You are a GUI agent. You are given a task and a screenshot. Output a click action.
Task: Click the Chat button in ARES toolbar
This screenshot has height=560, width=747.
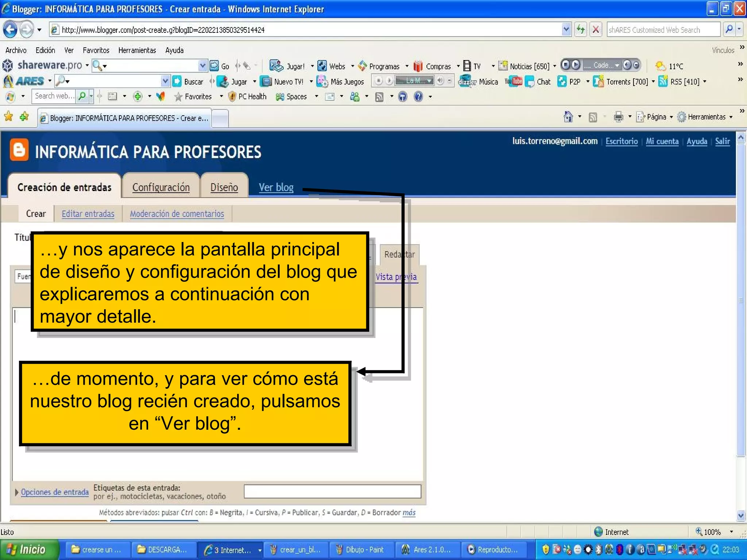(538, 82)
